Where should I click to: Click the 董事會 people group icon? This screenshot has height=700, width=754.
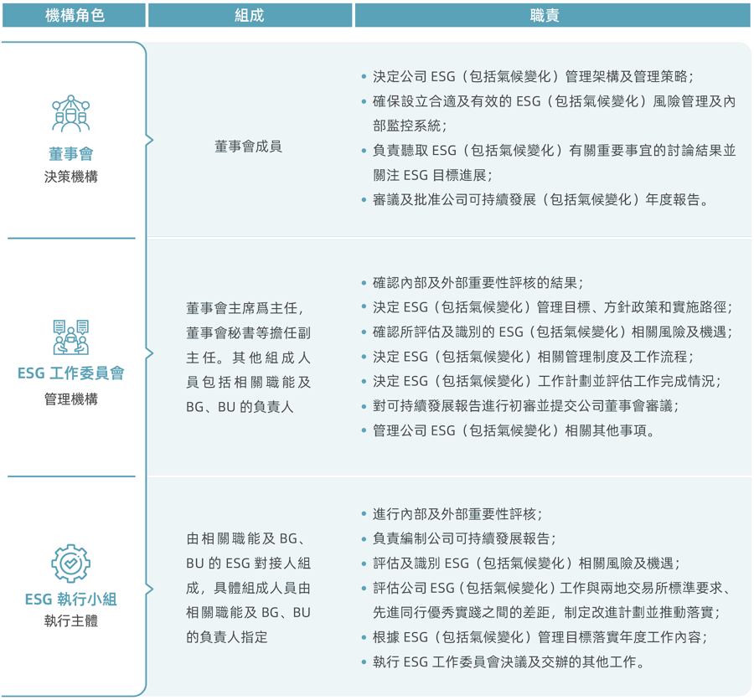click(71, 114)
